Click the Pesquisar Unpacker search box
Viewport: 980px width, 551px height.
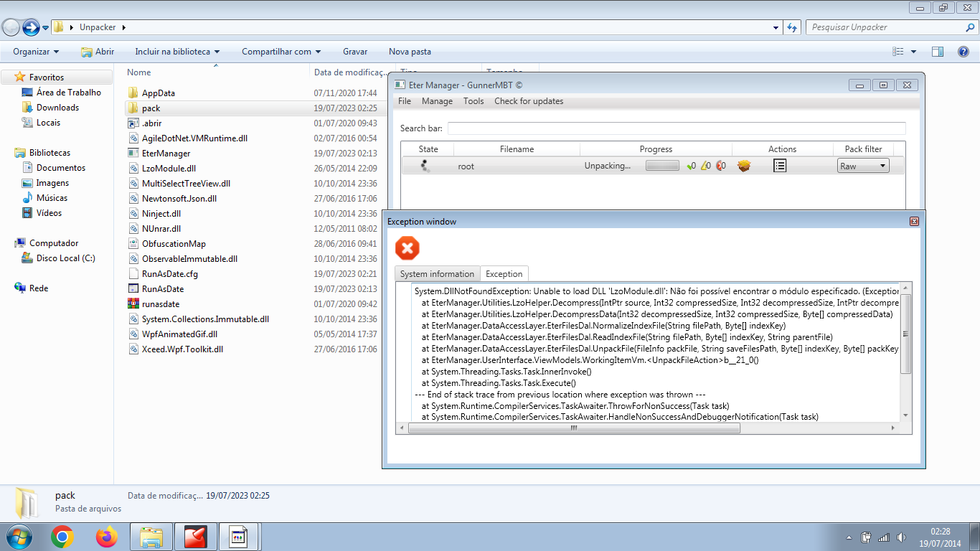click(x=892, y=27)
